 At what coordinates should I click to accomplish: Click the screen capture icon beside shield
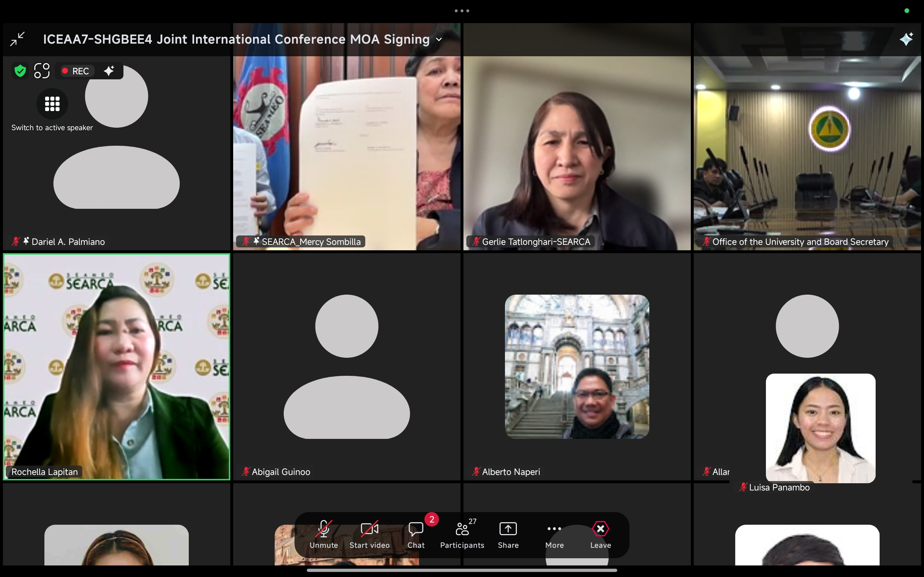(x=42, y=71)
